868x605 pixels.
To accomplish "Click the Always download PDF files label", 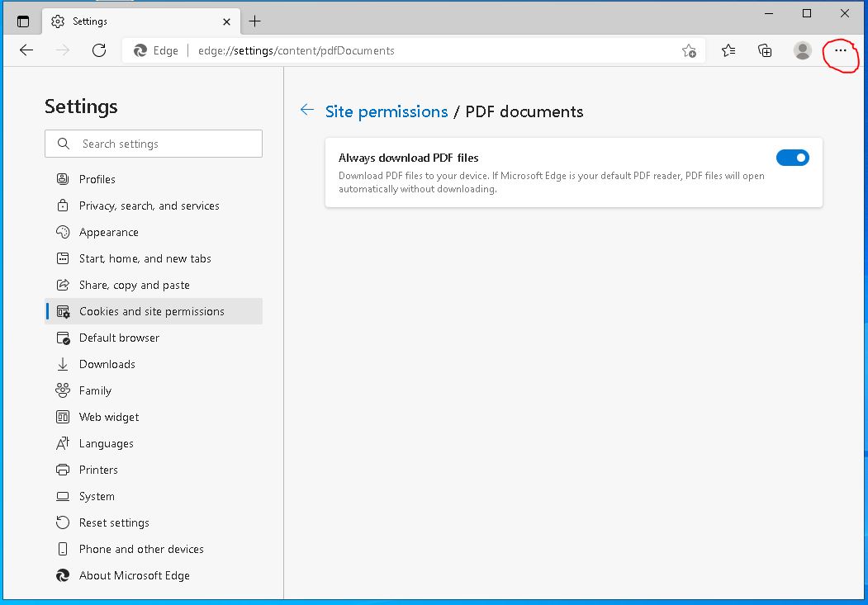I will (409, 158).
